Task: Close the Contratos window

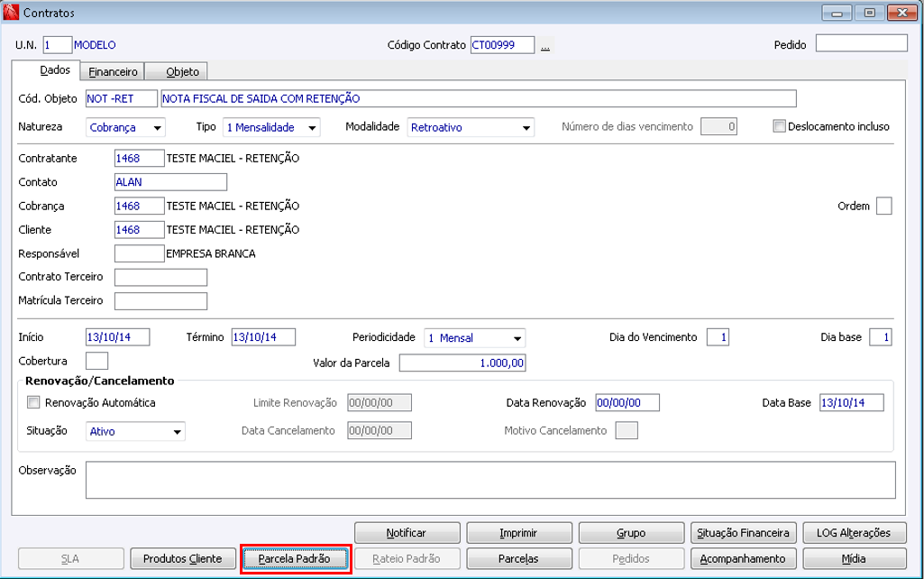Action: coord(901,13)
